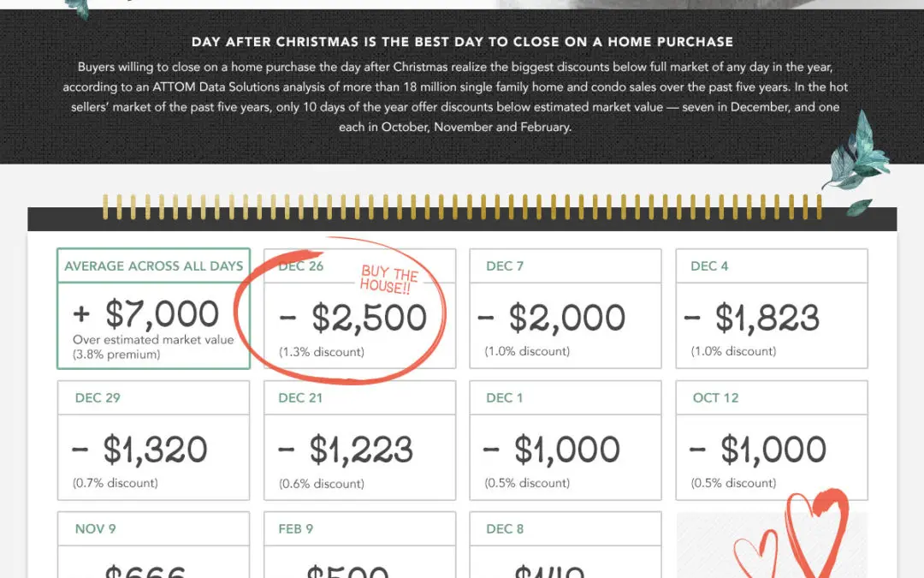Screen dimensions: 924x578
Task: Select the OCT 12 date label
Action: click(x=715, y=398)
